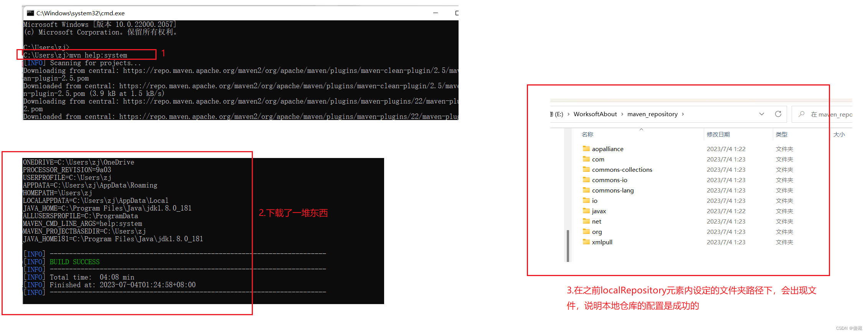The image size is (868, 334).
Task: Click the io folder icon
Action: pyautogui.click(x=586, y=200)
